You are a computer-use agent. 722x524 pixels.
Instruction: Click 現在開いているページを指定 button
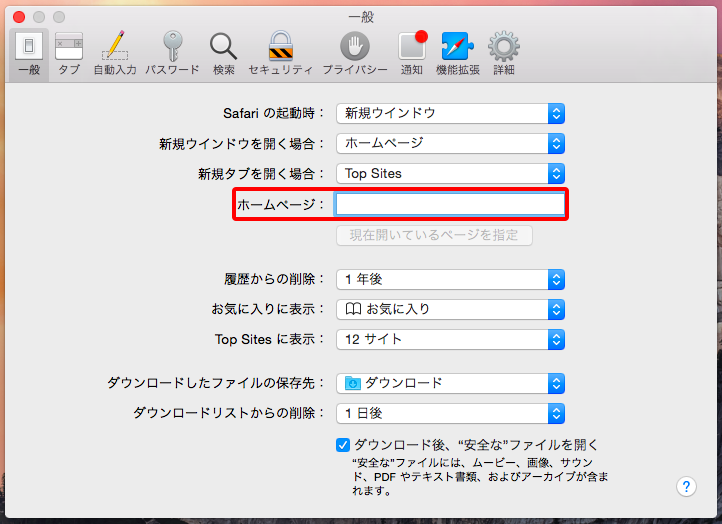[434, 235]
